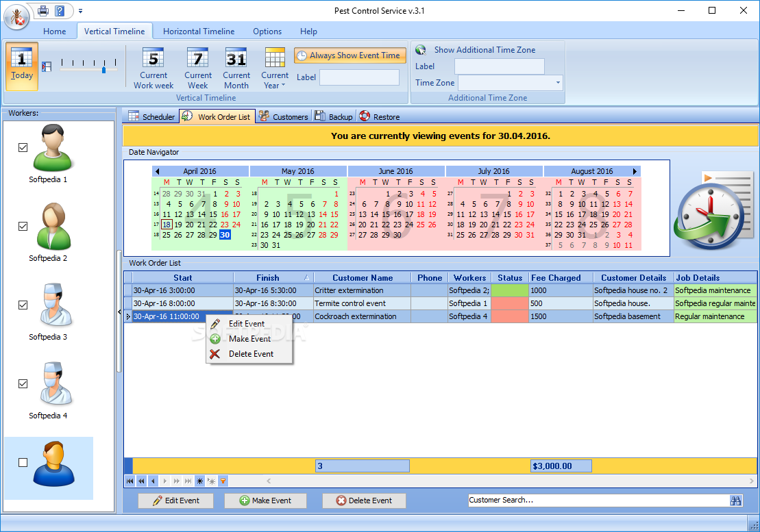Go to next month in Date Navigator
The image size is (760, 532).
click(x=635, y=171)
